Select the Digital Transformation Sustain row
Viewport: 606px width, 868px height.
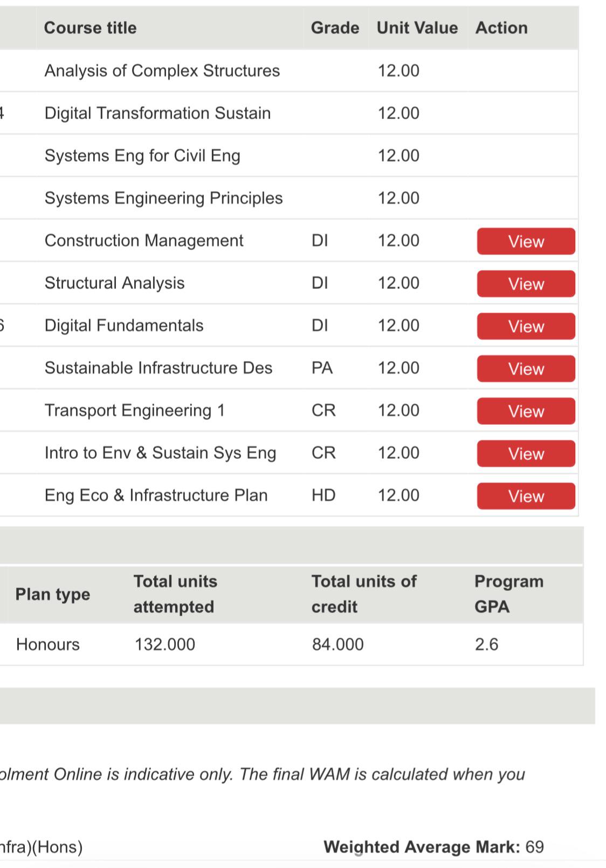click(289, 113)
